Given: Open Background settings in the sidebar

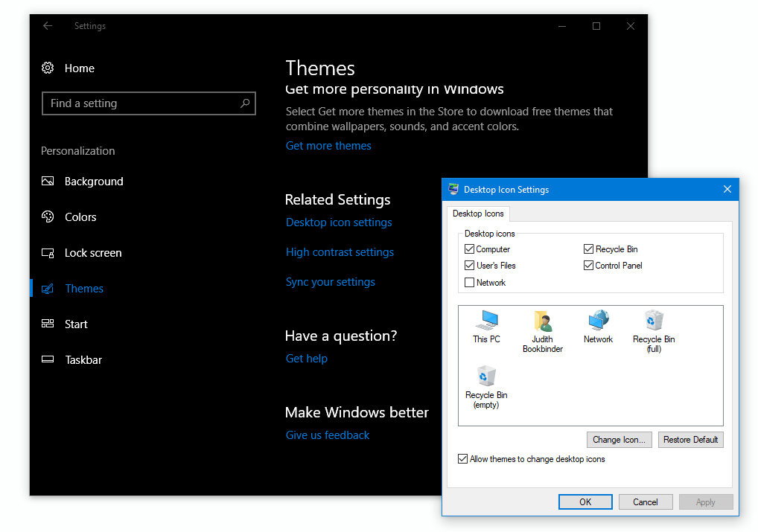Looking at the screenshot, I should pos(95,181).
